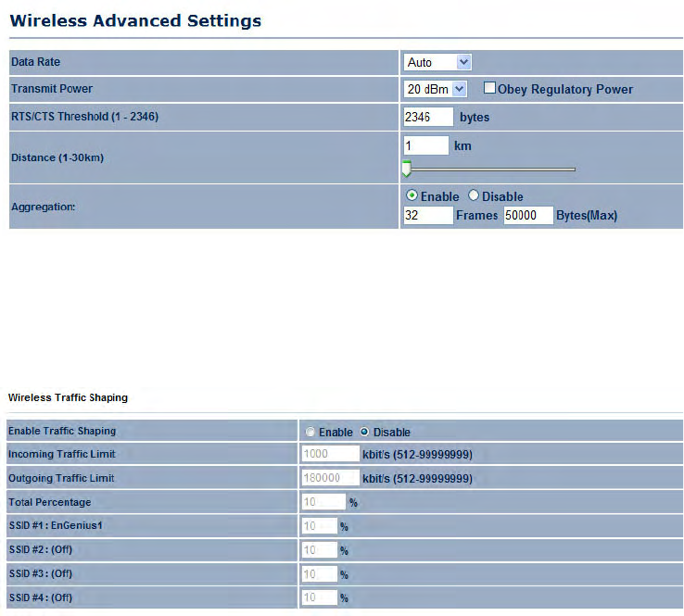The width and height of the screenshot is (684, 616).
Task: Click the Outgoing Traffic Limit label
Action: click(61, 478)
